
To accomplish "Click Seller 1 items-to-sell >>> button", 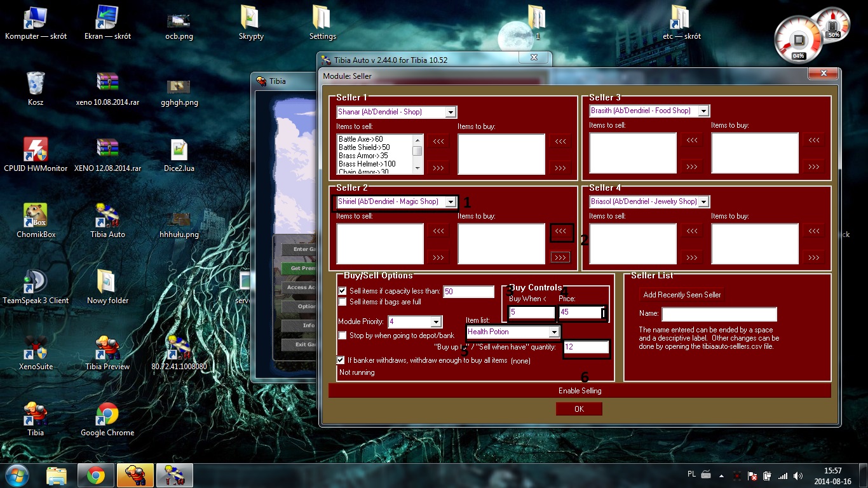I will (438, 168).
